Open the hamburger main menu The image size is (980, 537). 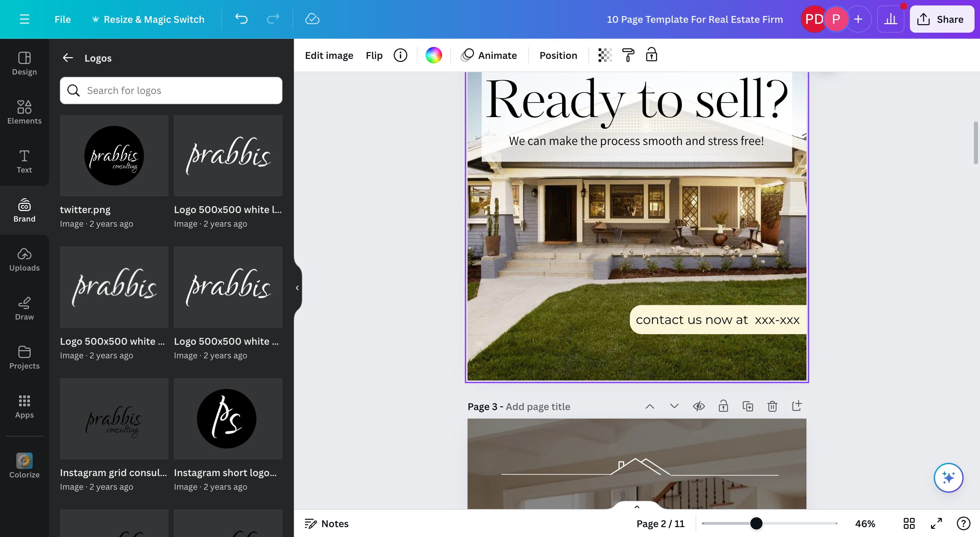tap(24, 19)
